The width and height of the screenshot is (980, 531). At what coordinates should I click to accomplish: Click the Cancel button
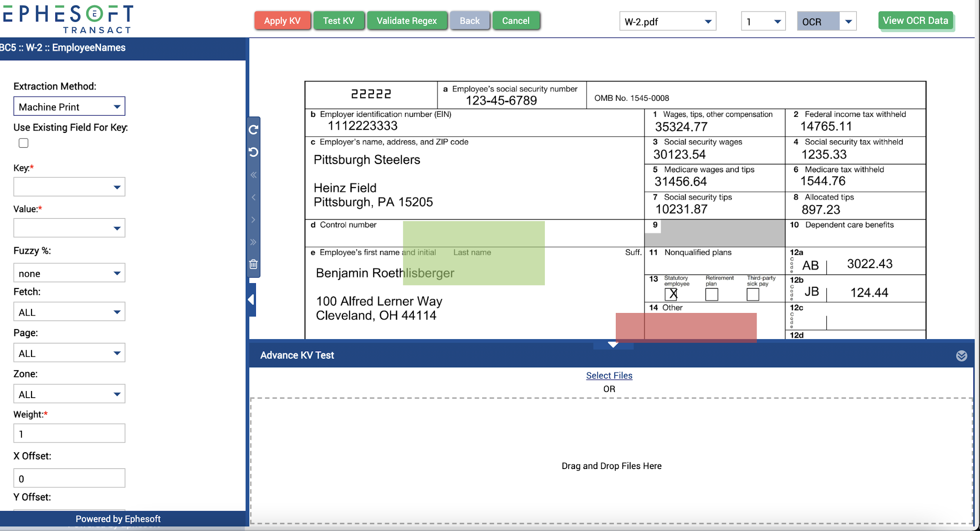[516, 21]
